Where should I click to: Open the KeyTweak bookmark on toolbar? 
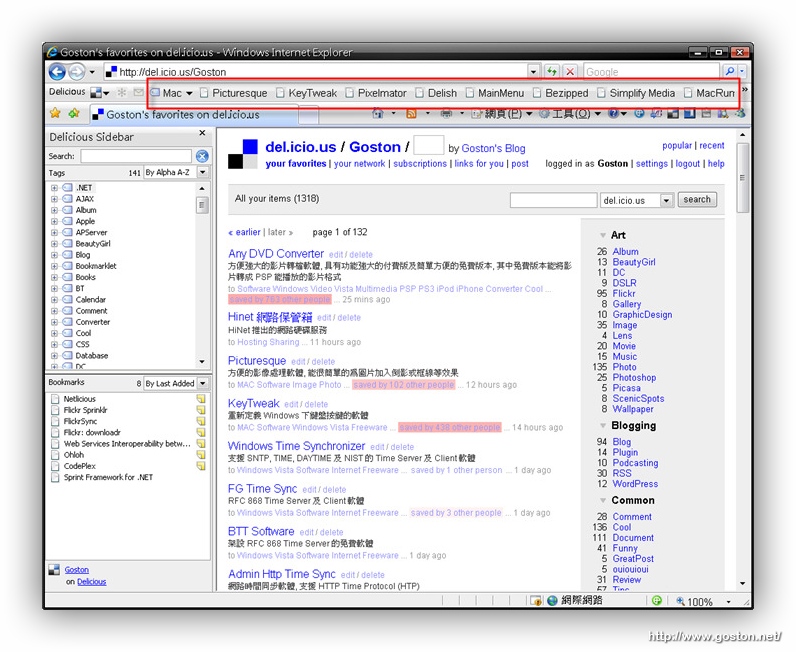pyautogui.click(x=307, y=93)
